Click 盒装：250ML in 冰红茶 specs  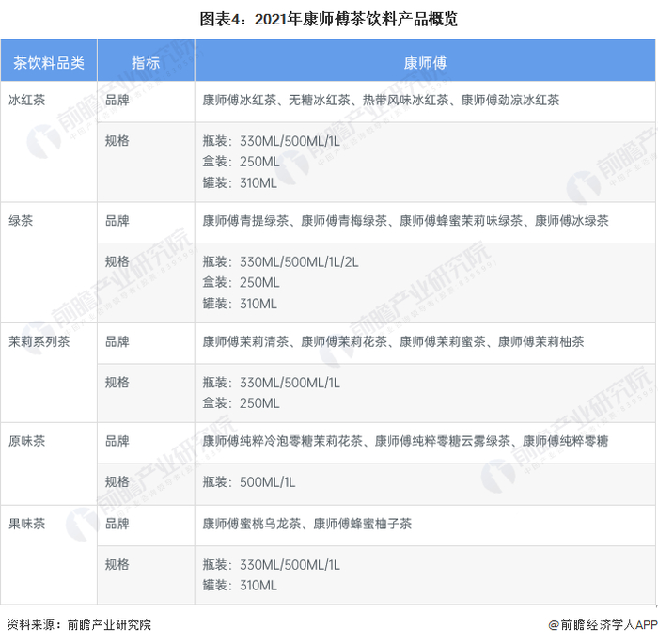[x=241, y=161]
